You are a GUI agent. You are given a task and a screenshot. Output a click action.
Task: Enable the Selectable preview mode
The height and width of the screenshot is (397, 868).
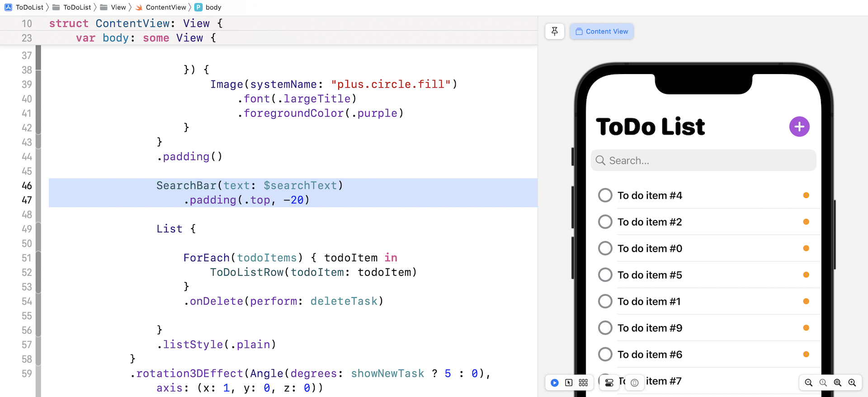click(569, 383)
